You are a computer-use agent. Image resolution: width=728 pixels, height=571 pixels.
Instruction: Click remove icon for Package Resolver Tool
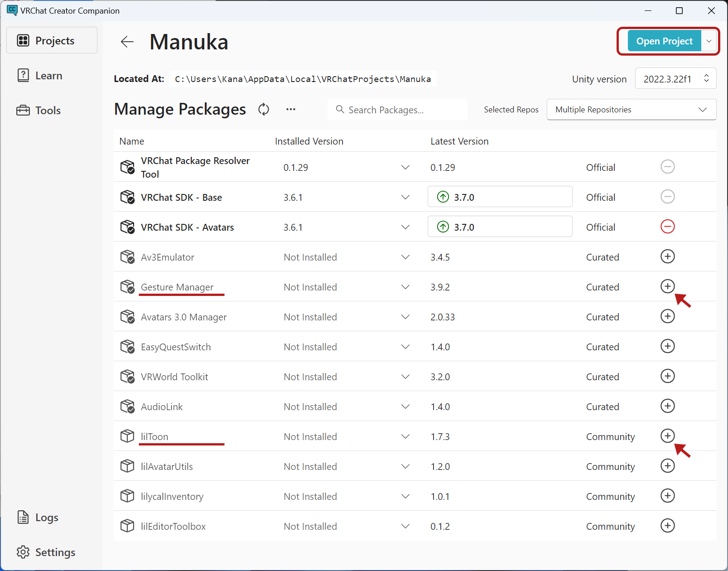pos(667,167)
